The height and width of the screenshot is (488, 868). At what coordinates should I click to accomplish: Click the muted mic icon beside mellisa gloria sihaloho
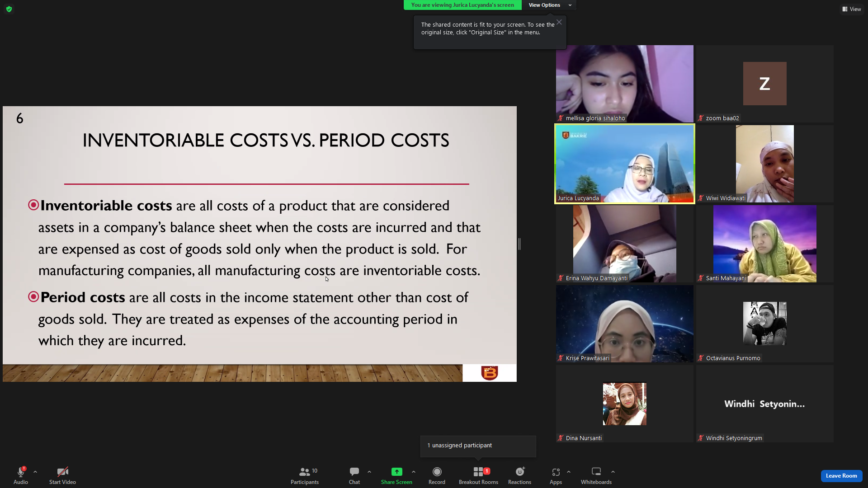[x=561, y=118]
